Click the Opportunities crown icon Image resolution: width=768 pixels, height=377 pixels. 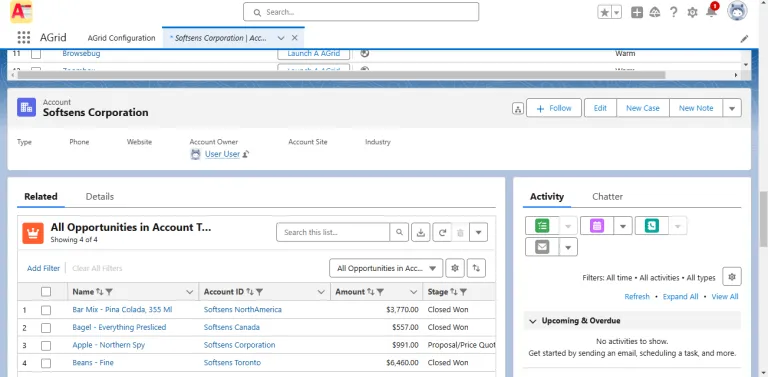(x=33, y=233)
